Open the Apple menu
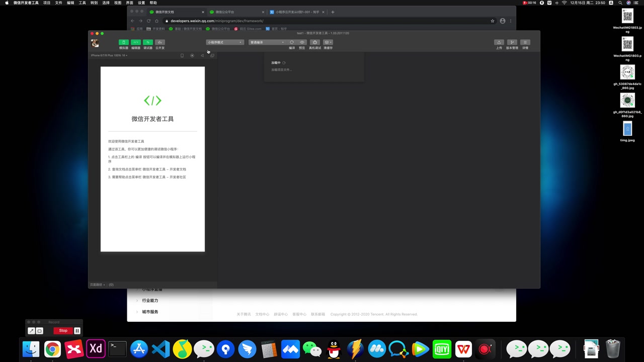644x362 pixels. 7,3
